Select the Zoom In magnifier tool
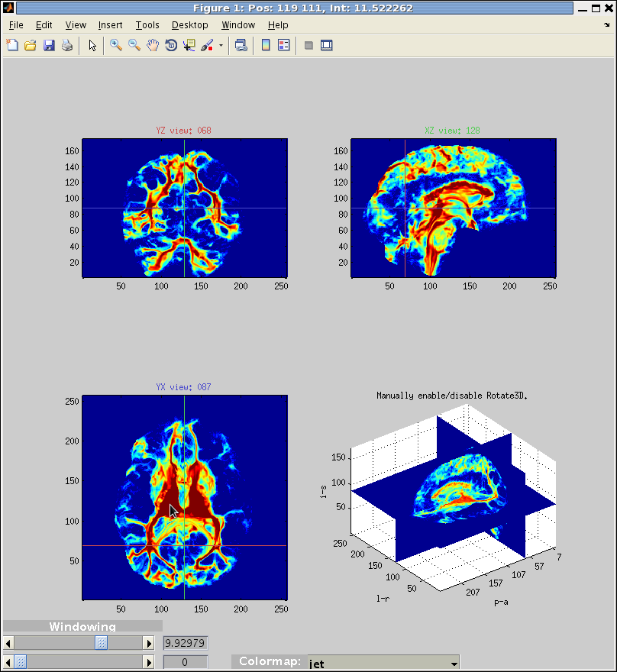The height and width of the screenshot is (672, 617). click(116, 45)
